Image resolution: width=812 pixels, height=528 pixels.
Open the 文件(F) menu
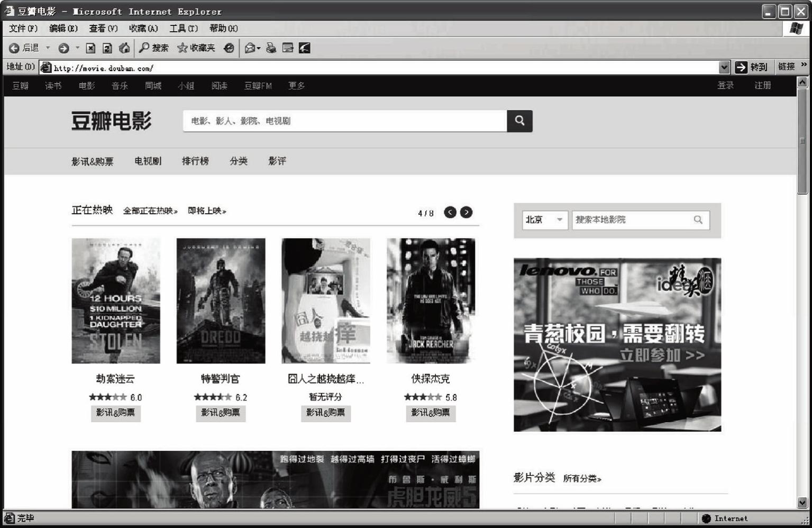point(23,29)
